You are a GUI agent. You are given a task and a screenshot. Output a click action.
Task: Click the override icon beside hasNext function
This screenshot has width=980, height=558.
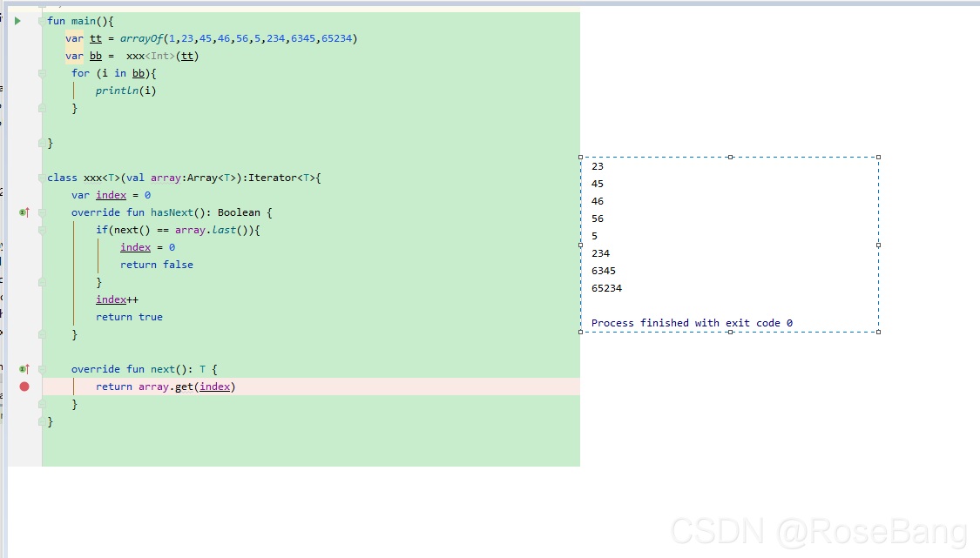(24, 212)
